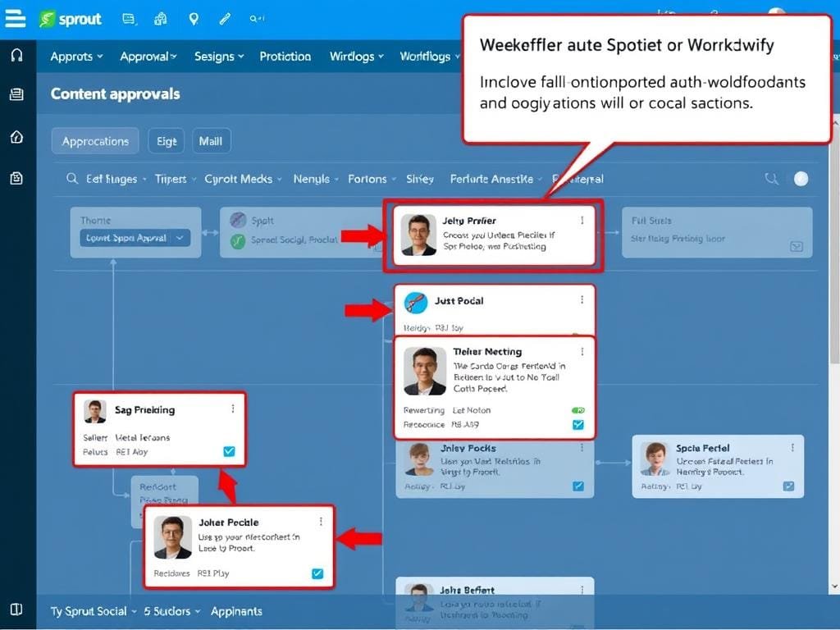The height and width of the screenshot is (630, 840).
Task: Click the Mall button
Action: coord(211,141)
